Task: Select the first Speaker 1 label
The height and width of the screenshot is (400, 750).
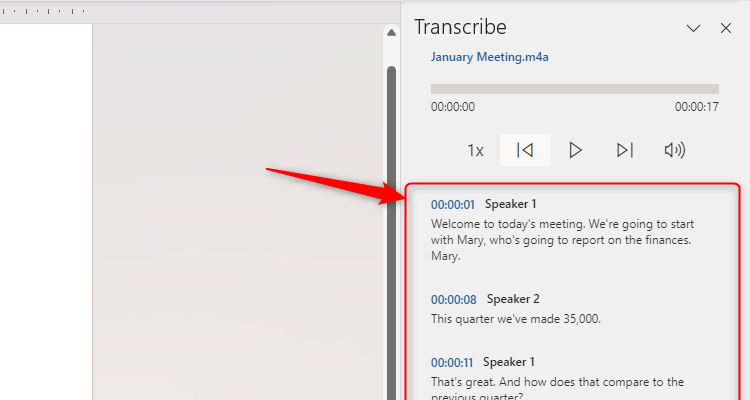Action: pos(510,204)
